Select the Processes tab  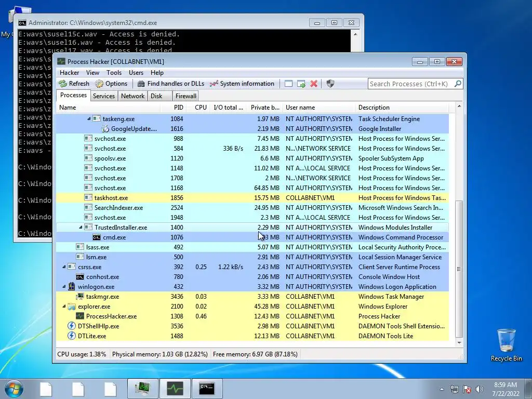(x=73, y=96)
